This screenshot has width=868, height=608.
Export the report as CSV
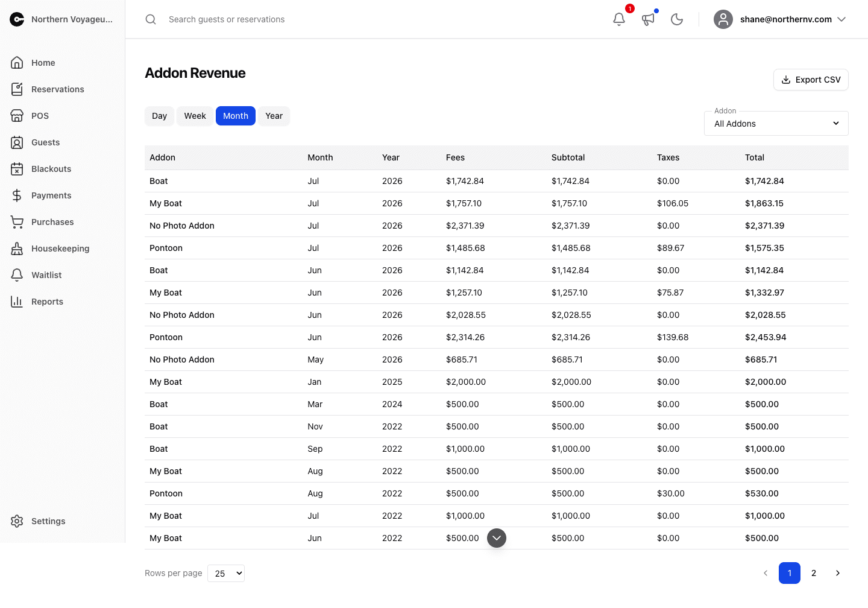811,80
